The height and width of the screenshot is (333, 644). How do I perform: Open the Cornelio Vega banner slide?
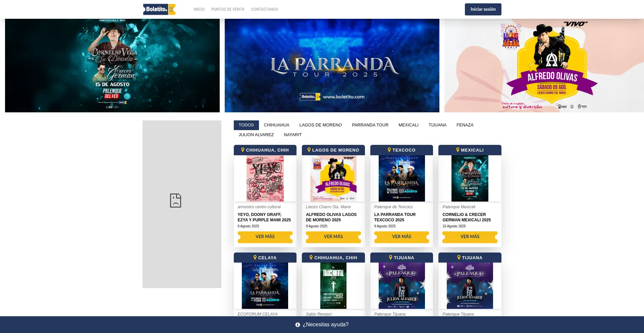click(112, 65)
